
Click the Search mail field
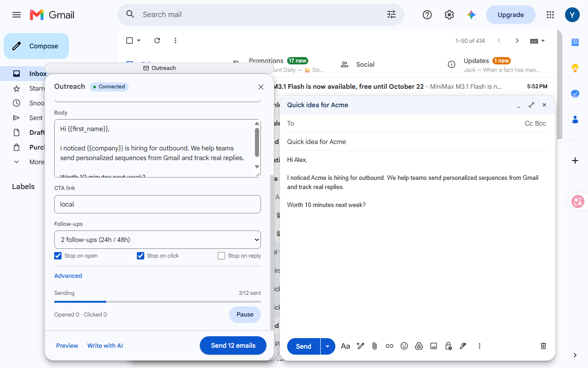[x=262, y=15]
